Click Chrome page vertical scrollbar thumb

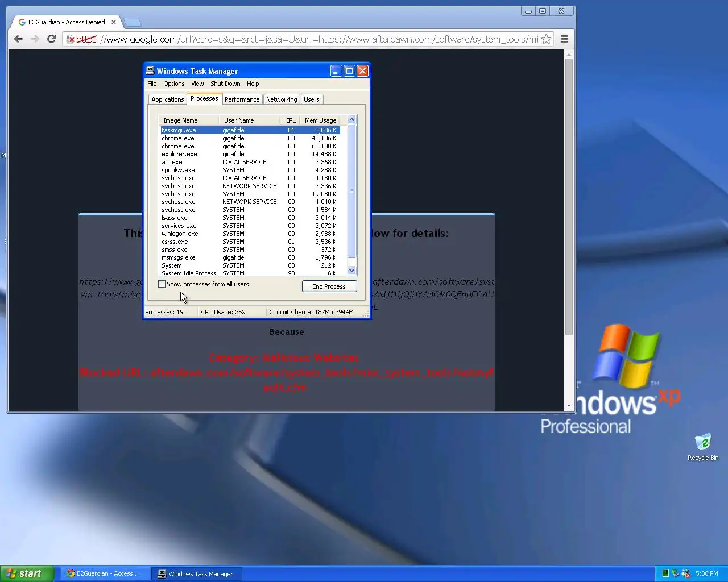pos(569,197)
